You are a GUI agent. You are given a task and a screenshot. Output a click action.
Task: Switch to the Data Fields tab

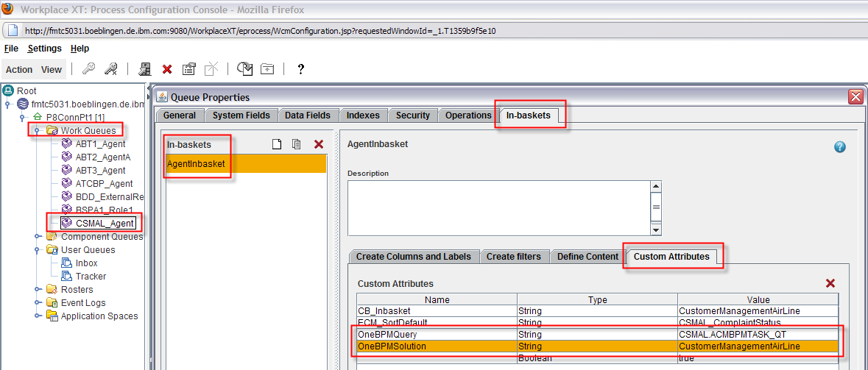(308, 115)
